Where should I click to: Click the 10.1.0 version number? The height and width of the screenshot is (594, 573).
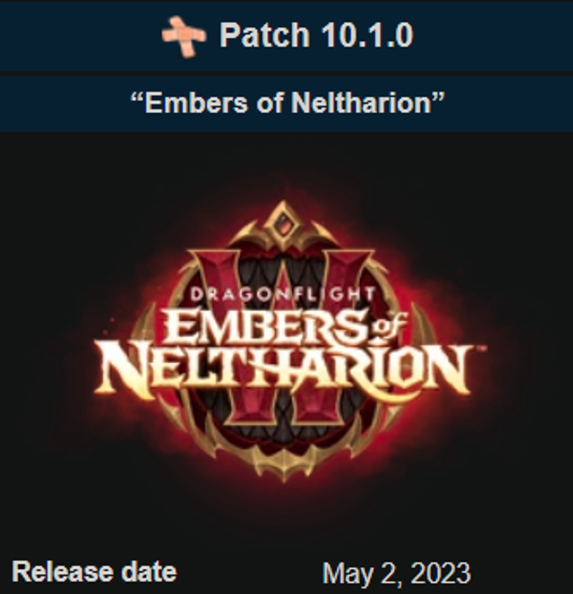(x=367, y=35)
